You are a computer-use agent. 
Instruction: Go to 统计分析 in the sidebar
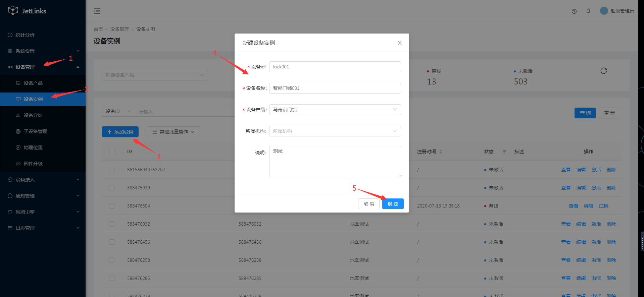click(25, 35)
